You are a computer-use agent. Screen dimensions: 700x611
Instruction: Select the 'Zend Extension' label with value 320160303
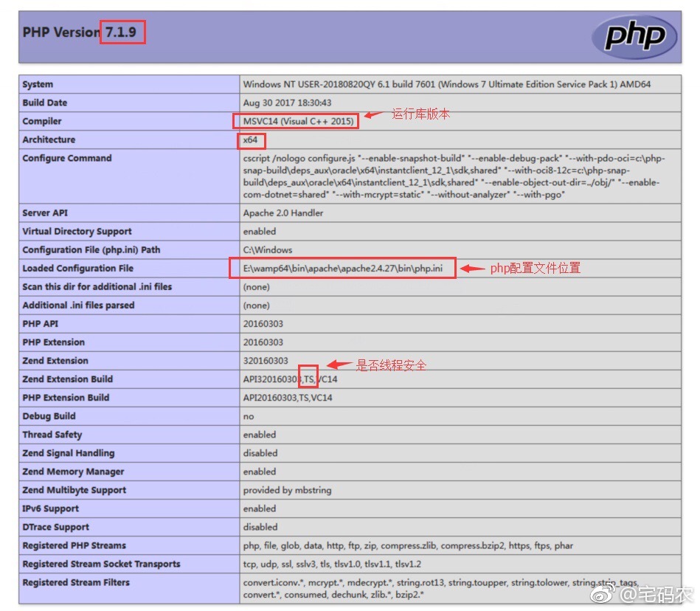[55, 361]
